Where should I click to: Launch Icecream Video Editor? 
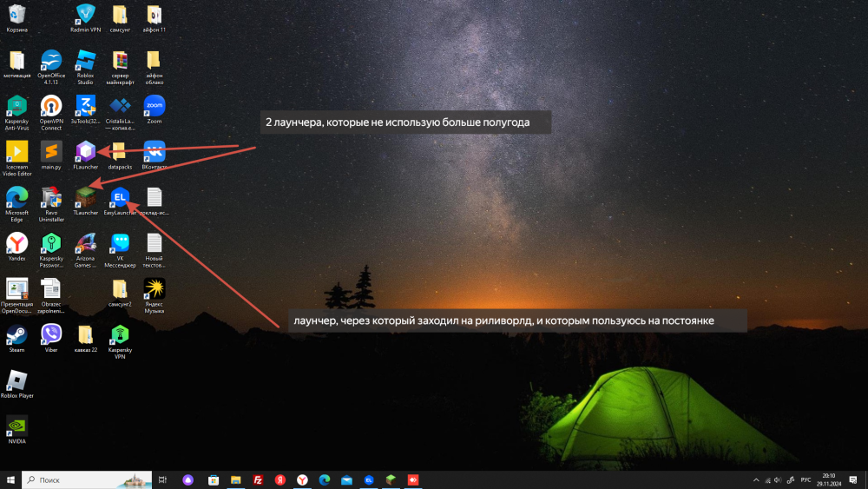point(17,159)
